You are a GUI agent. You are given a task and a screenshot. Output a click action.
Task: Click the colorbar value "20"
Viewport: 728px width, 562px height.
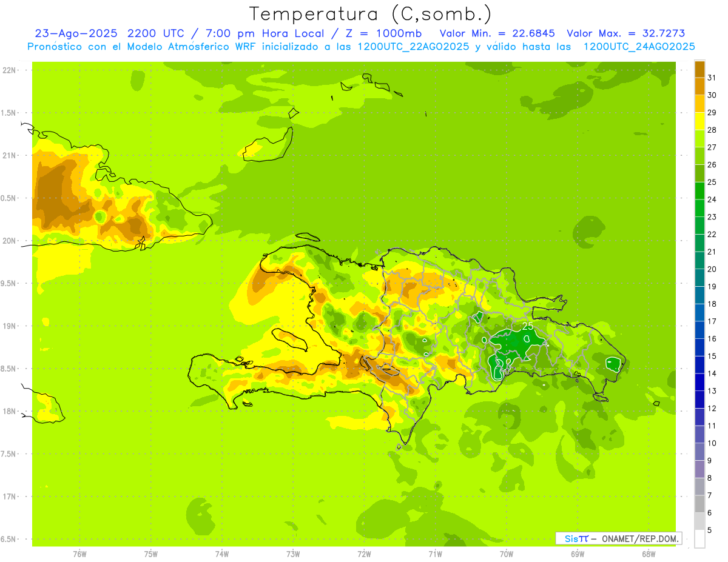click(x=712, y=269)
